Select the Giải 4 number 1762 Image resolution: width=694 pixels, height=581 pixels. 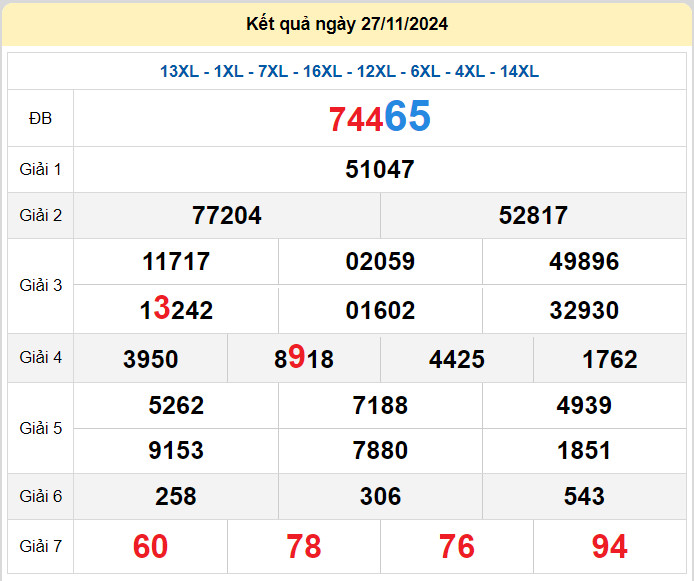pyautogui.click(x=610, y=359)
